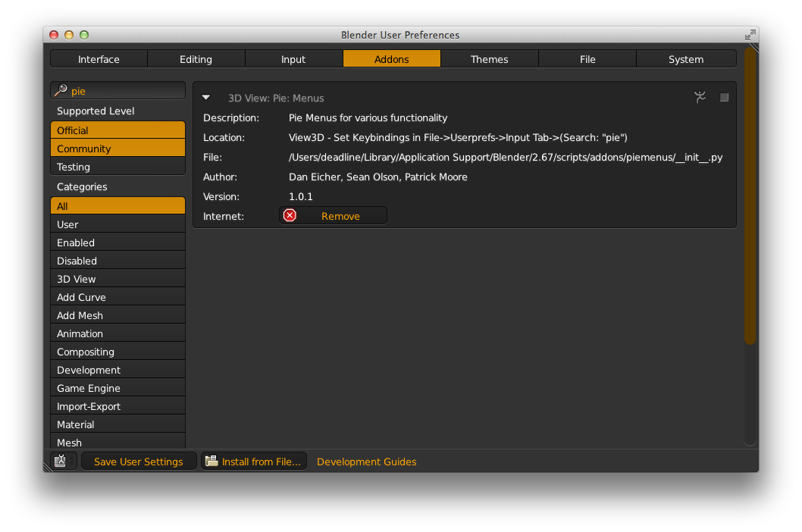Minimize the preferences window with yellow button

[x=69, y=35]
